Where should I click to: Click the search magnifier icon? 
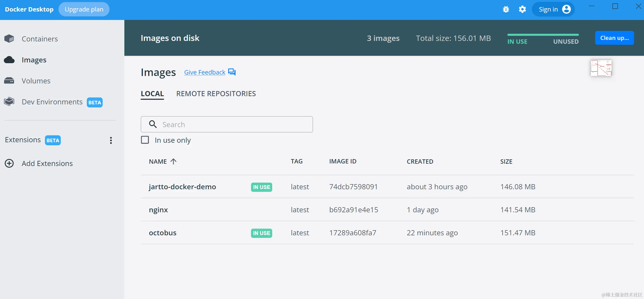153,124
